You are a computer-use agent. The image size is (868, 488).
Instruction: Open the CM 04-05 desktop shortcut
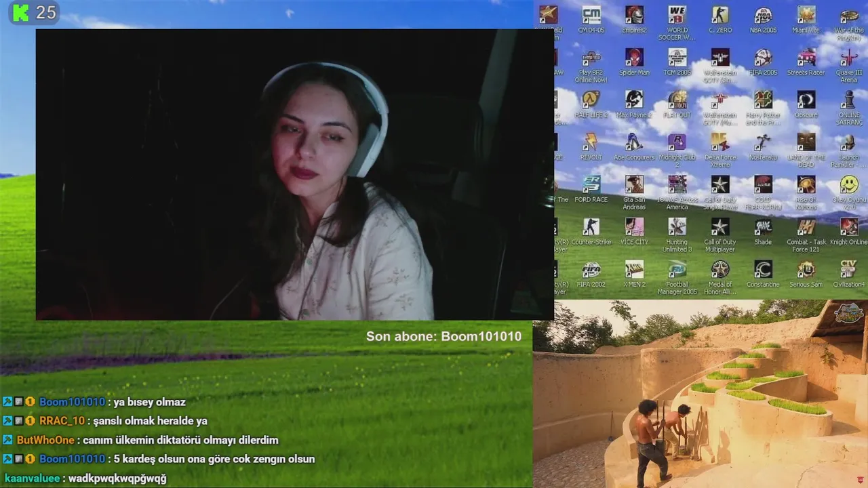point(591,20)
